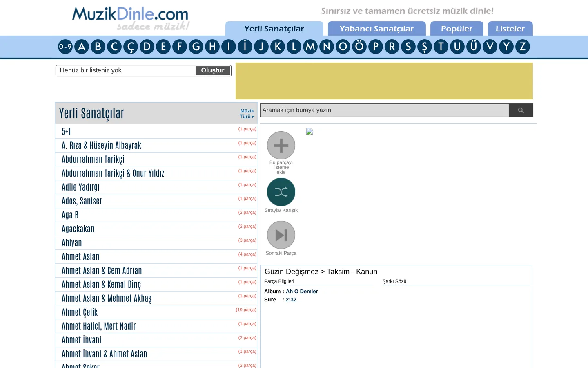Select artist 5+1 from list
The image size is (588, 368).
(x=156, y=132)
